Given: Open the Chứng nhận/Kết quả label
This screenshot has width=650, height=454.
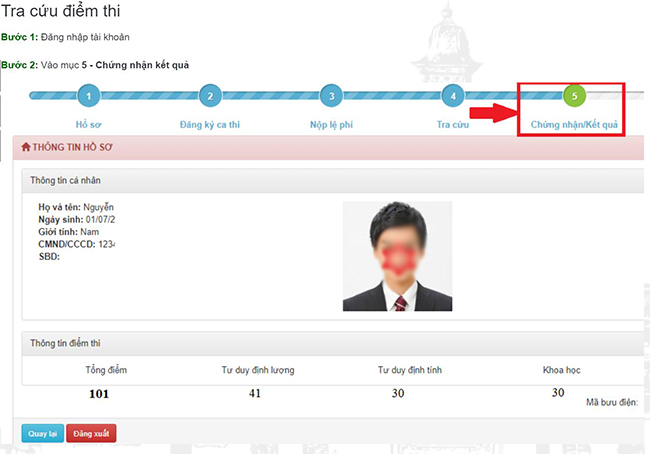Looking at the screenshot, I should coord(574,125).
